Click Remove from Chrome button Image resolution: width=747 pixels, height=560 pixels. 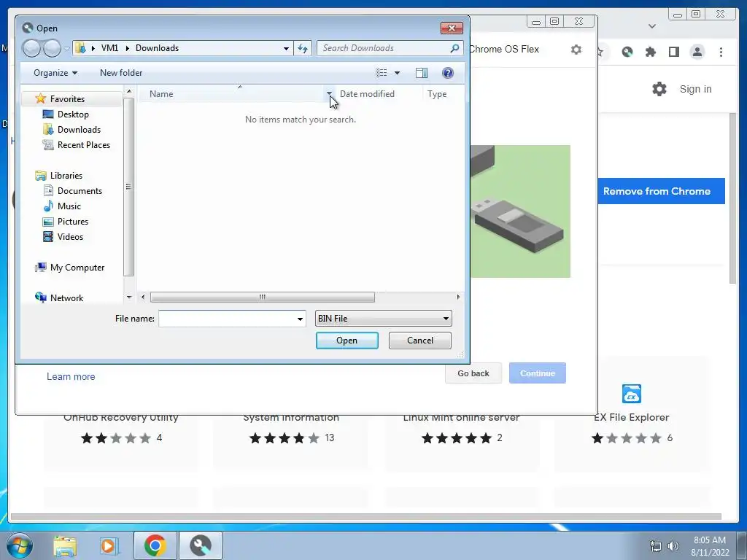[661, 191]
